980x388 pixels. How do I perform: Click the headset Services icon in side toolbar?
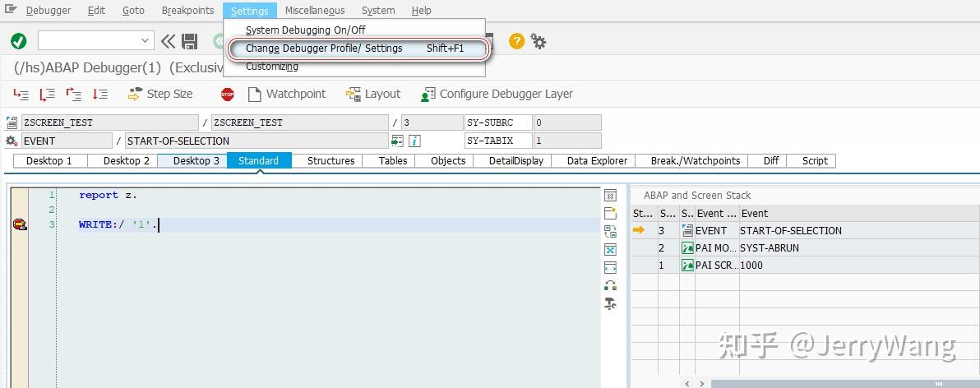[x=611, y=286]
